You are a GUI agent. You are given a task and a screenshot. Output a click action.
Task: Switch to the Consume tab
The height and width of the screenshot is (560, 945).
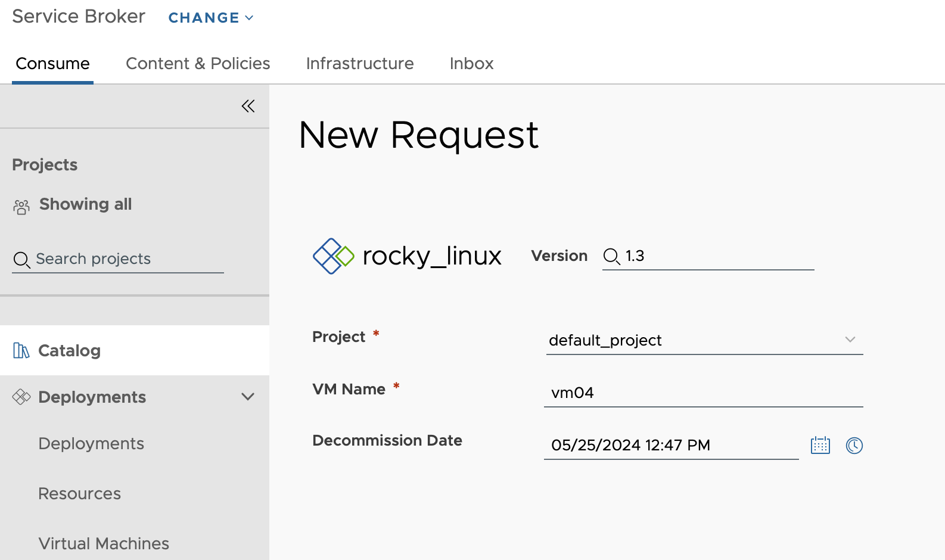click(52, 63)
